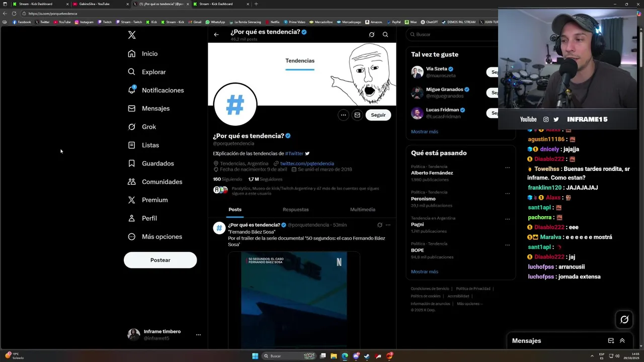Image resolution: width=644 pixels, height=362 pixels.
Task: Open the #Twitter hashtag link
Action: [294, 153]
